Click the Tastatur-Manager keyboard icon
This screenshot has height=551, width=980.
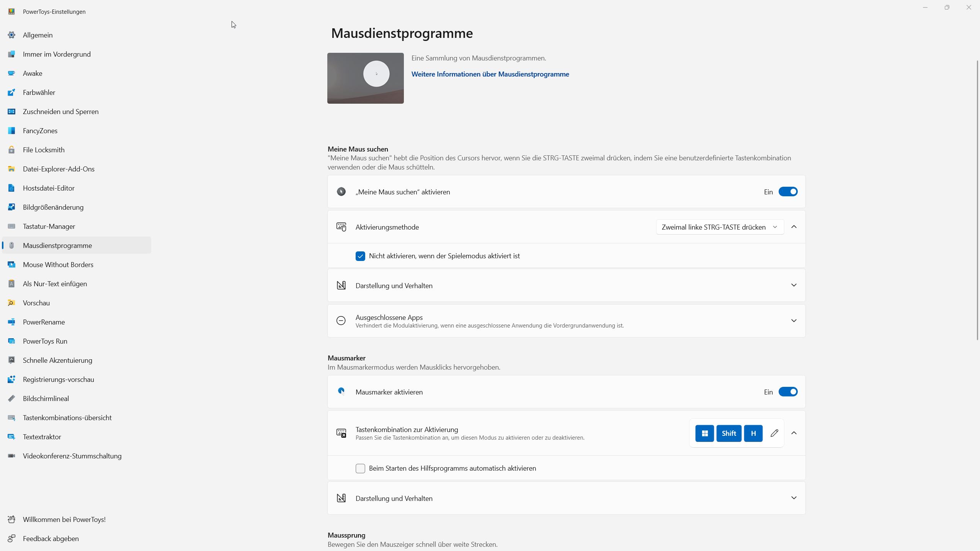(x=11, y=226)
